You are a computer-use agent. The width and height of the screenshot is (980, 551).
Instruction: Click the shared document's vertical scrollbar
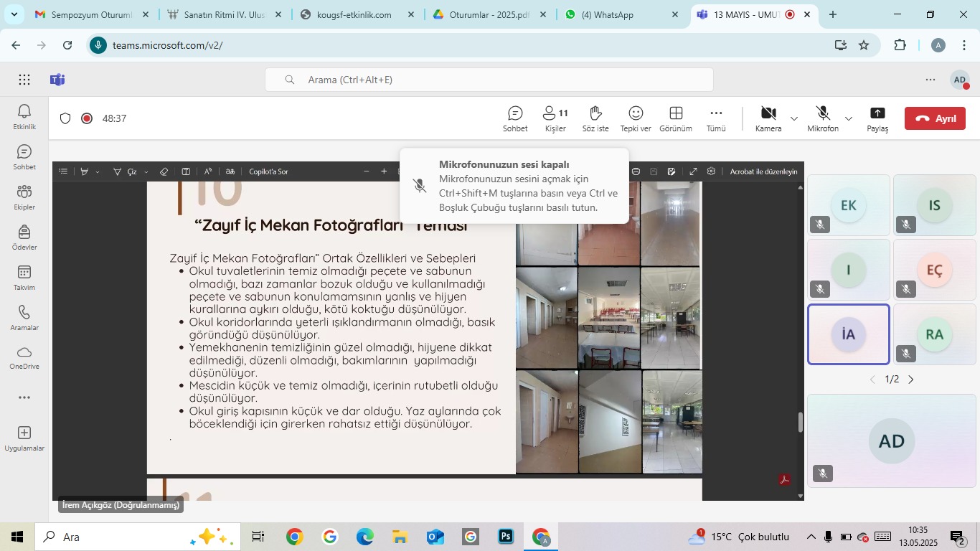801,423
